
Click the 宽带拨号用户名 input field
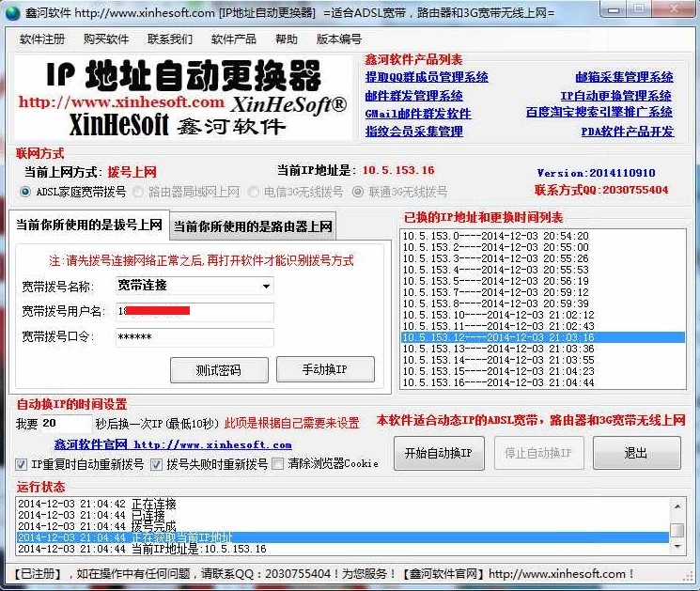[x=194, y=312]
